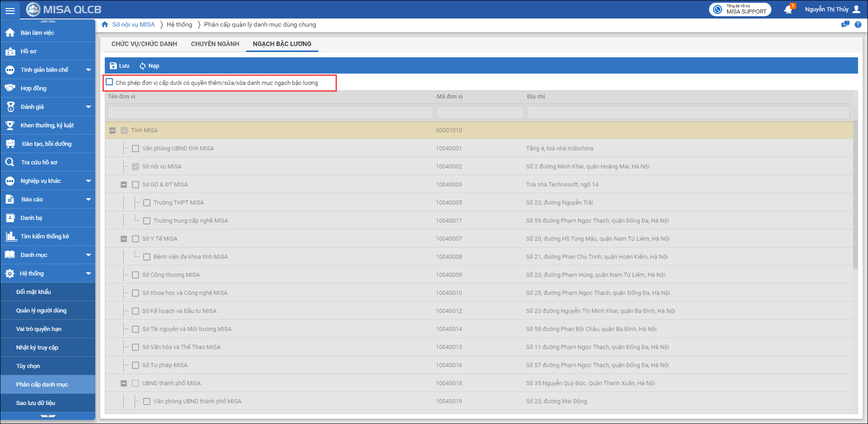The width and height of the screenshot is (868, 424).
Task: Click the home icon in breadcrumb
Action: [x=105, y=25]
